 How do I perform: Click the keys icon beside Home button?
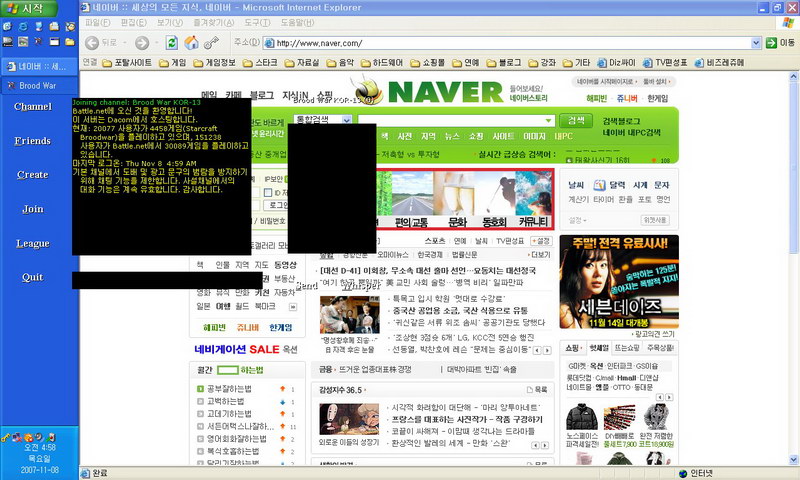[211, 43]
